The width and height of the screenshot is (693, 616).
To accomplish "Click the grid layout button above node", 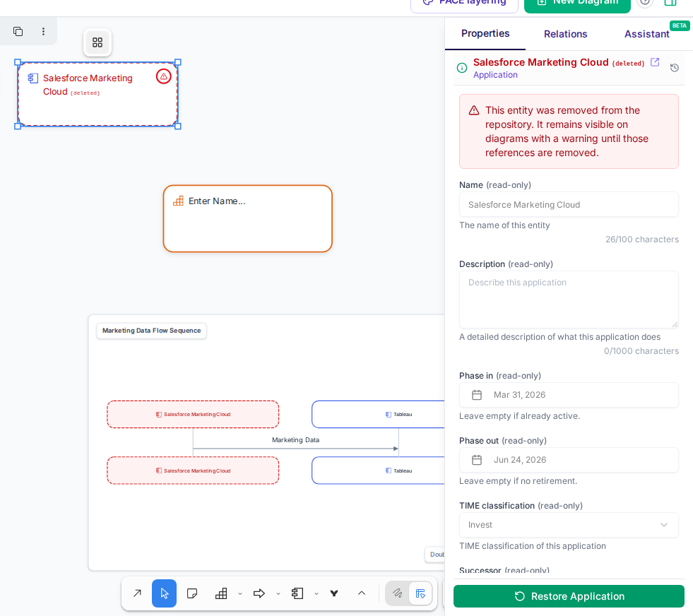I will tap(97, 42).
